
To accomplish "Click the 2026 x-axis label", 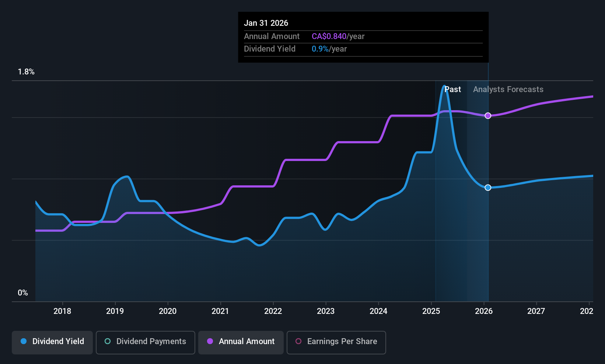I will pyautogui.click(x=484, y=311).
